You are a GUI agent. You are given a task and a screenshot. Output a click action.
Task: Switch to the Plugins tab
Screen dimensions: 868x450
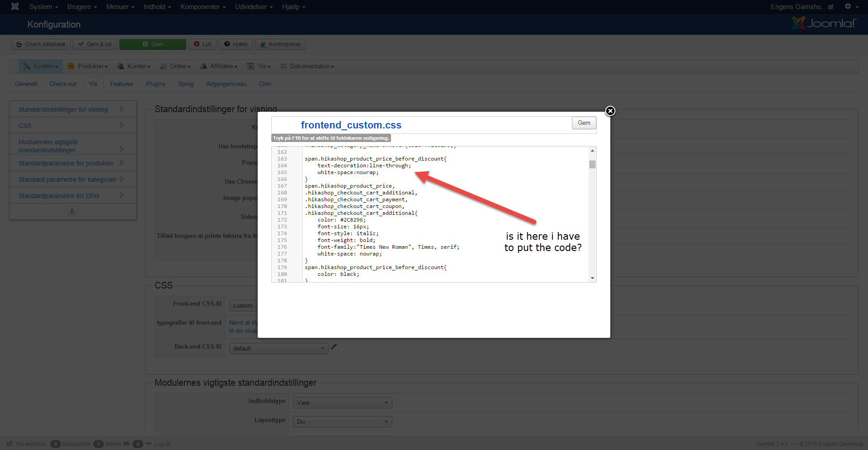[156, 84]
